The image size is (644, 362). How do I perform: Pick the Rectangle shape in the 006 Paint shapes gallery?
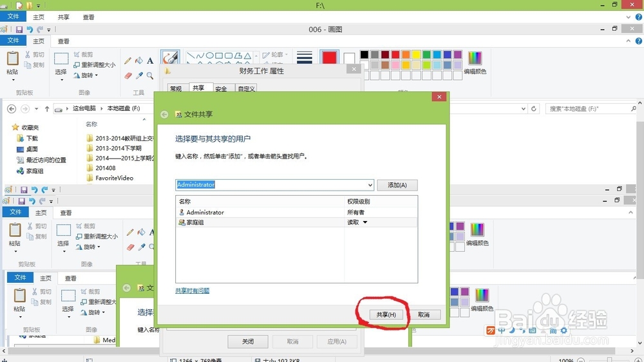point(219,55)
